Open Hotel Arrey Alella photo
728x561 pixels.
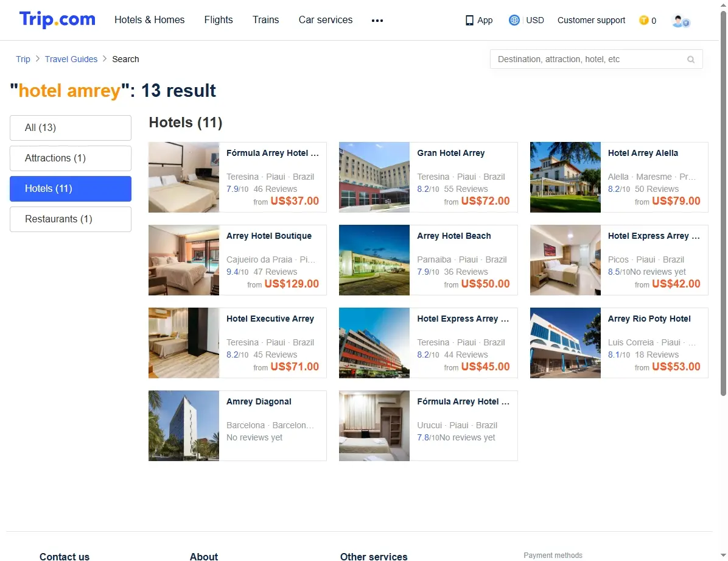click(x=565, y=177)
